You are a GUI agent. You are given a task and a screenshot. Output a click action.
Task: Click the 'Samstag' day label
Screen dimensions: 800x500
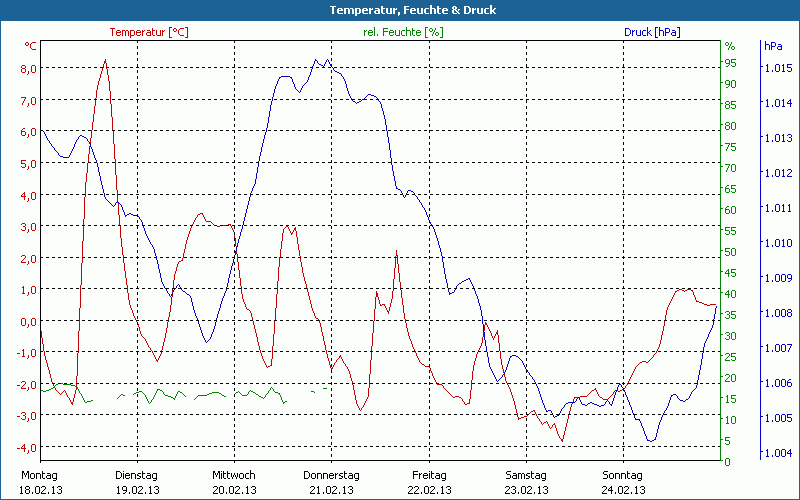[525, 475]
